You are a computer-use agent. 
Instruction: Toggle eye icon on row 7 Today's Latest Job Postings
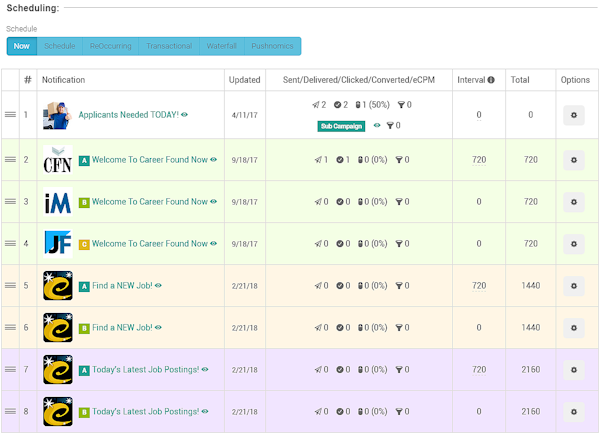click(x=205, y=369)
